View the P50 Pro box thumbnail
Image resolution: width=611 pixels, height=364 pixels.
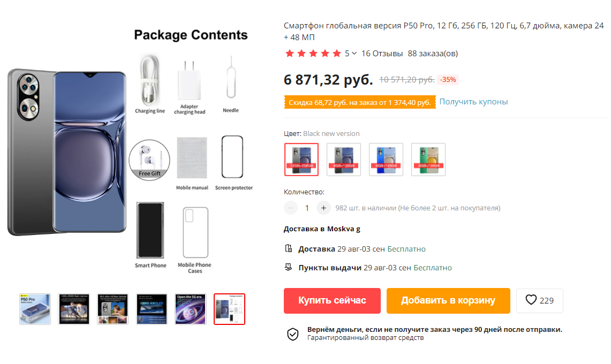pyautogui.click(x=35, y=309)
